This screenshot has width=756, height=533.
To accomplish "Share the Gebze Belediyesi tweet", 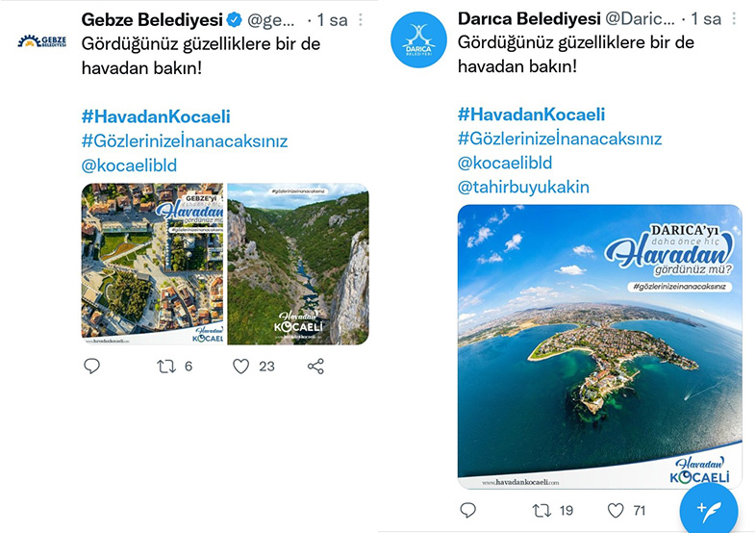I will [x=315, y=366].
